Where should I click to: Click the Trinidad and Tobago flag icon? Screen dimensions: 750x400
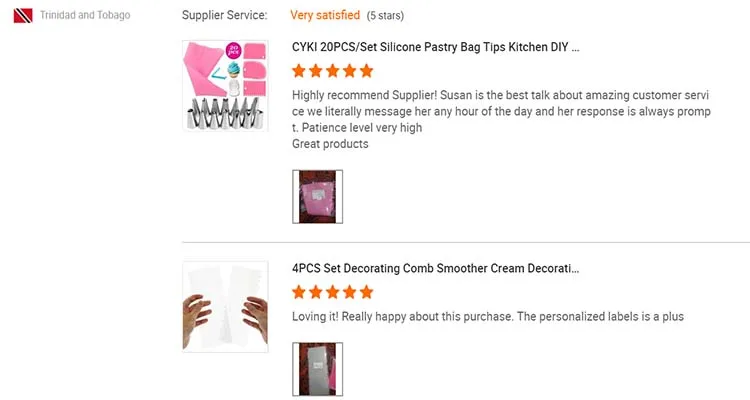click(x=24, y=16)
